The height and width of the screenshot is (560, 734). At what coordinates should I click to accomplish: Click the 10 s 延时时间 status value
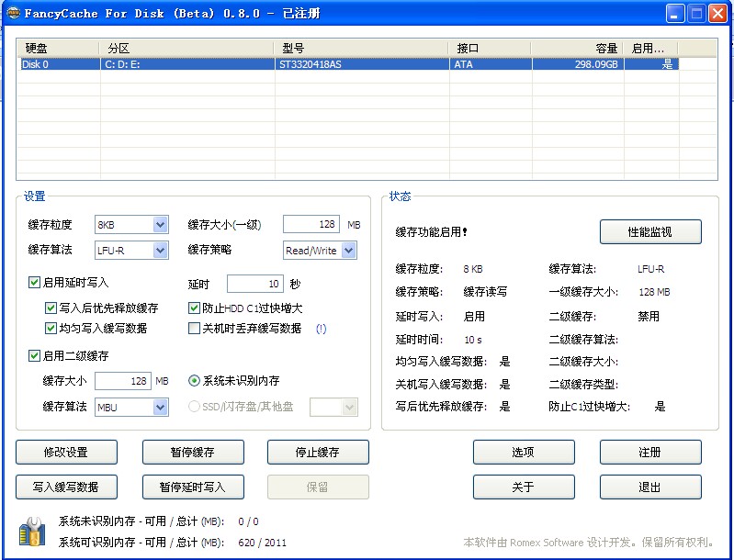coord(473,340)
